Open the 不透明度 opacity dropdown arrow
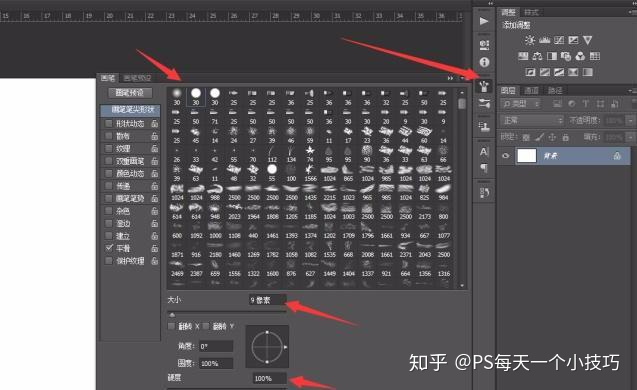The width and height of the screenshot is (637, 390). (630, 120)
